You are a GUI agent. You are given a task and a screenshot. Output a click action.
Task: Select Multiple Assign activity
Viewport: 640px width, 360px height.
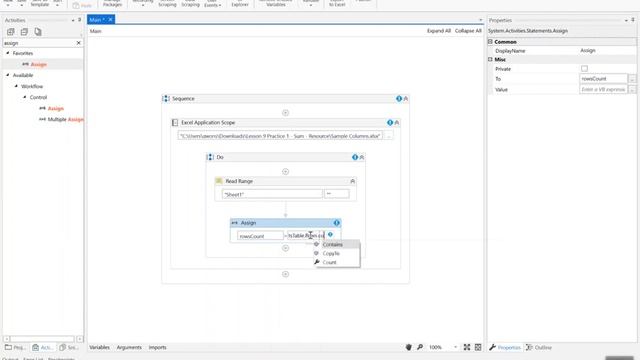click(65, 120)
